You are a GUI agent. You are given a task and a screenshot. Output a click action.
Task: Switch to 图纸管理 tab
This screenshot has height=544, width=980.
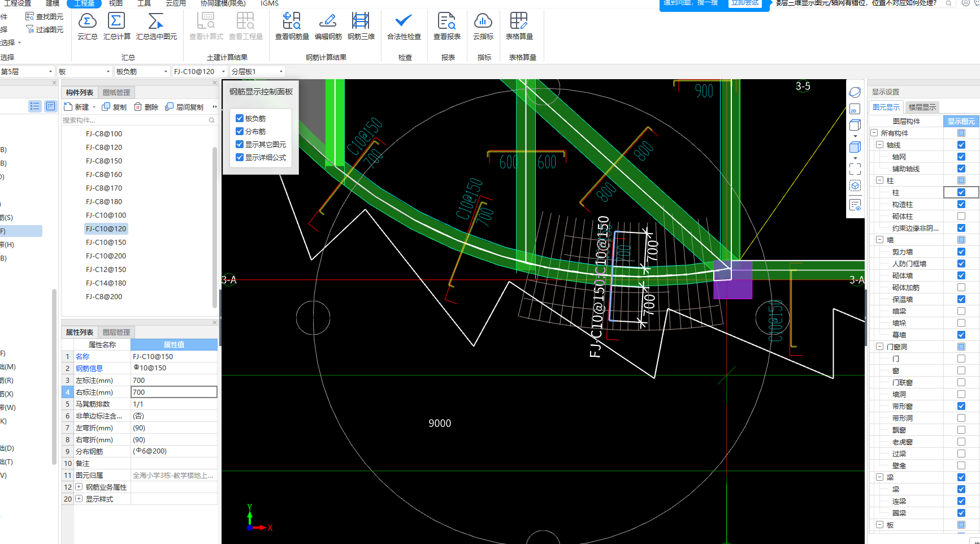[116, 92]
